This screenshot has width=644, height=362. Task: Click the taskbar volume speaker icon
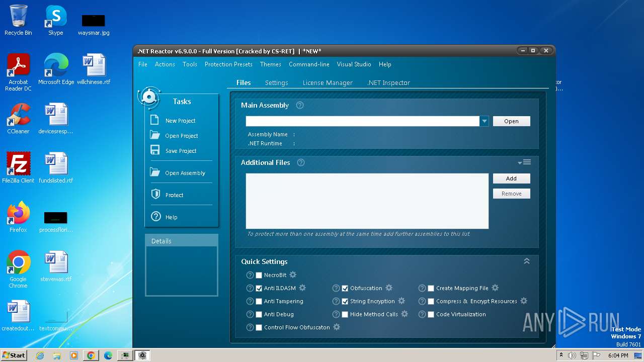tap(572, 355)
